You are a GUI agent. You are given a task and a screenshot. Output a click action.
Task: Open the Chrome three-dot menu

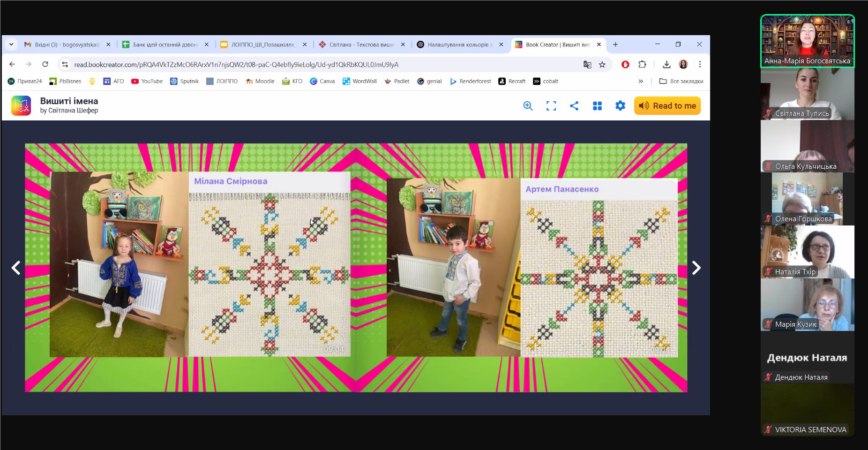click(700, 65)
